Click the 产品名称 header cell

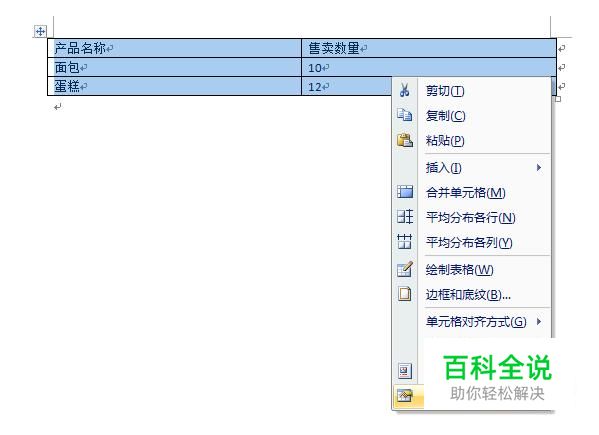175,48
